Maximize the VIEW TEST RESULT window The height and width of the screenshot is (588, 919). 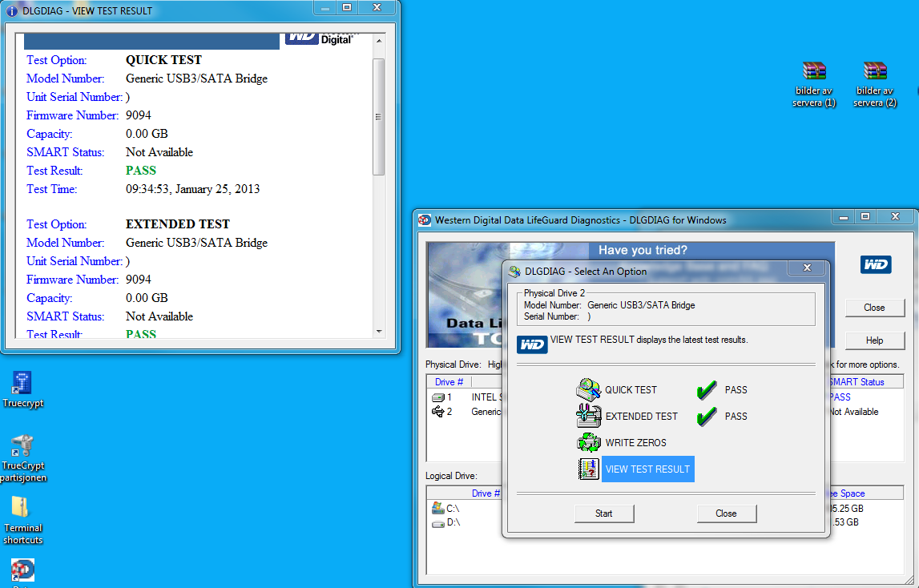(x=347, y=8)
